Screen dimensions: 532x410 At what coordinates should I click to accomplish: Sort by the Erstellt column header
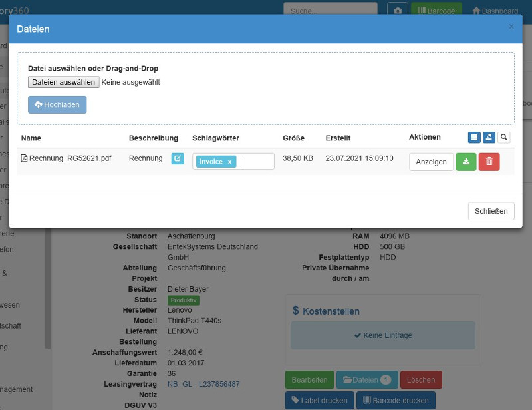pyautogui.click(x=338, y=138)
